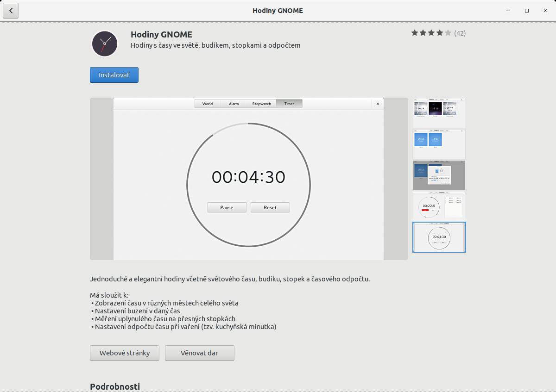Open the Webové stránky website button
Image resolution: width=556 pixels, height=392 pixels.
pyautogui.click(x=125, y=353)
